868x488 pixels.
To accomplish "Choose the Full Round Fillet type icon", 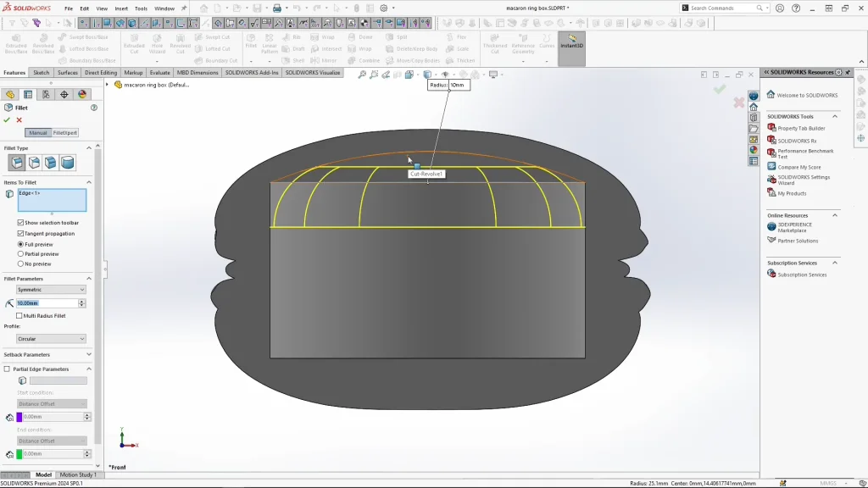I will (68, 163).
